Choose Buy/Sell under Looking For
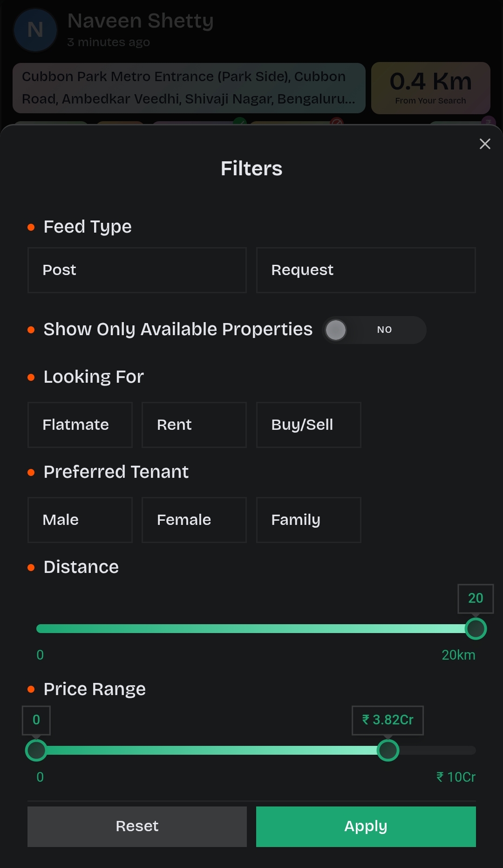503x868 pixels. tap(309, 425)
